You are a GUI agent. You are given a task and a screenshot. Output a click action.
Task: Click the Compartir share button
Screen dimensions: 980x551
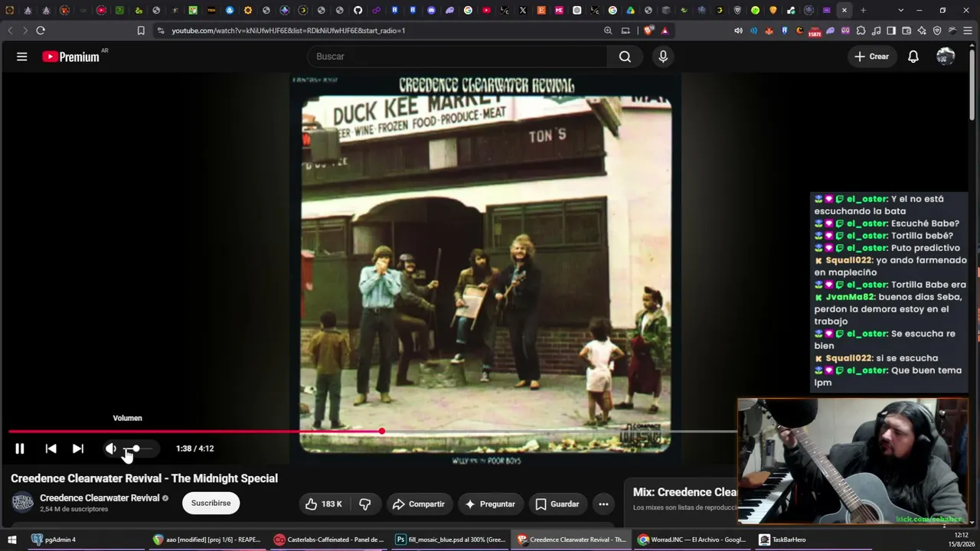click(x=418, y=504)
